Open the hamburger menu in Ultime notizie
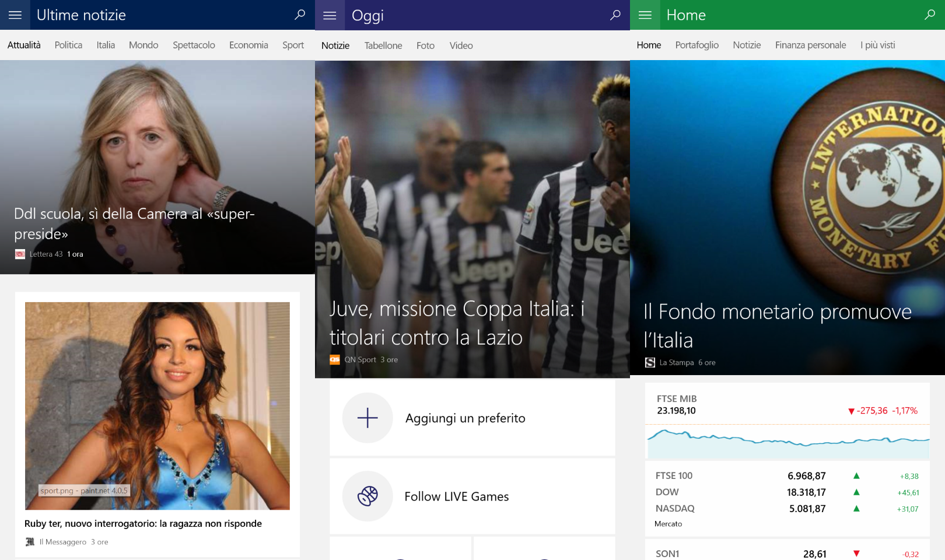The width and height of the screenshot is (945, 560). point(15,15)
